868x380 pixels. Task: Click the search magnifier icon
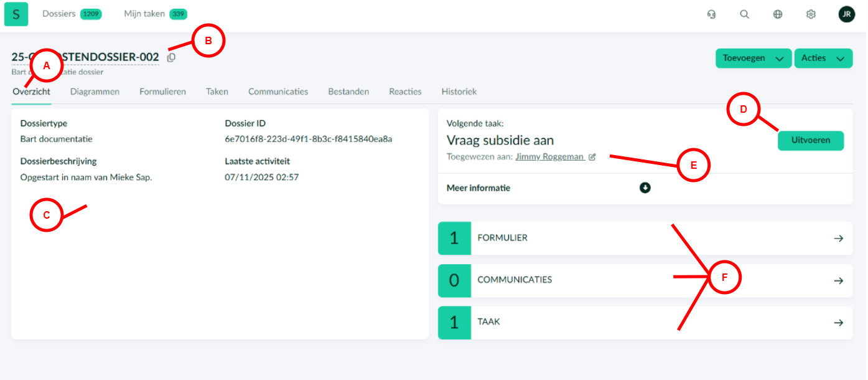[744, 14]
